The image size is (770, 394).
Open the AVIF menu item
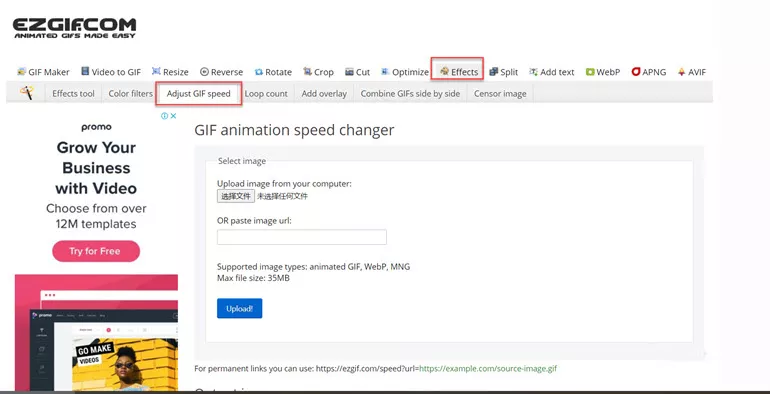pos(691,72)
